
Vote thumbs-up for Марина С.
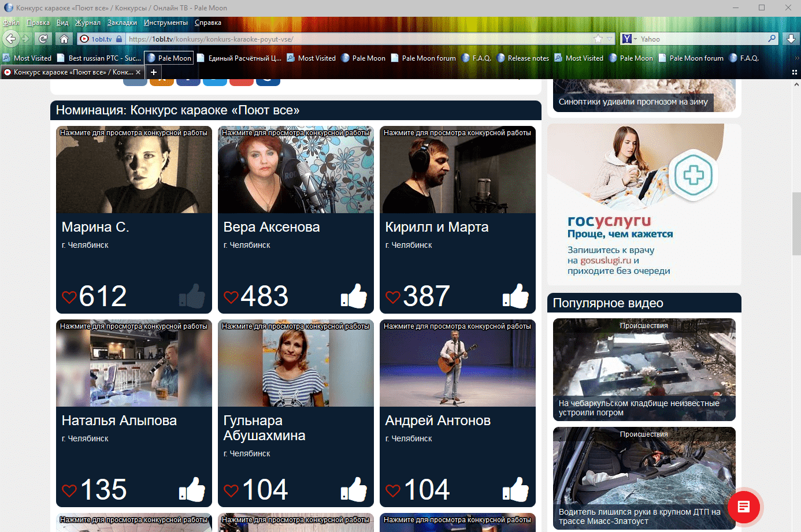192,295
